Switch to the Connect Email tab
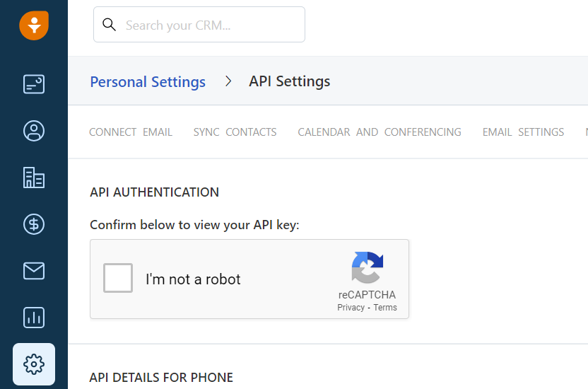The image size is (588, 389). click(131, 132)
